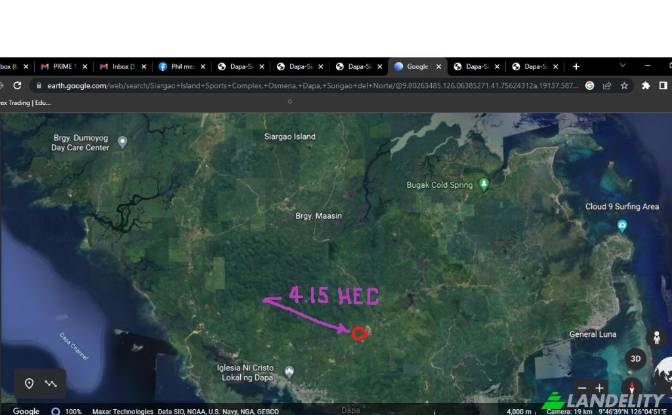Close the PRIME Gmail tab
The width and height of the screenshot is (672, 415).
tap(85, 66)
